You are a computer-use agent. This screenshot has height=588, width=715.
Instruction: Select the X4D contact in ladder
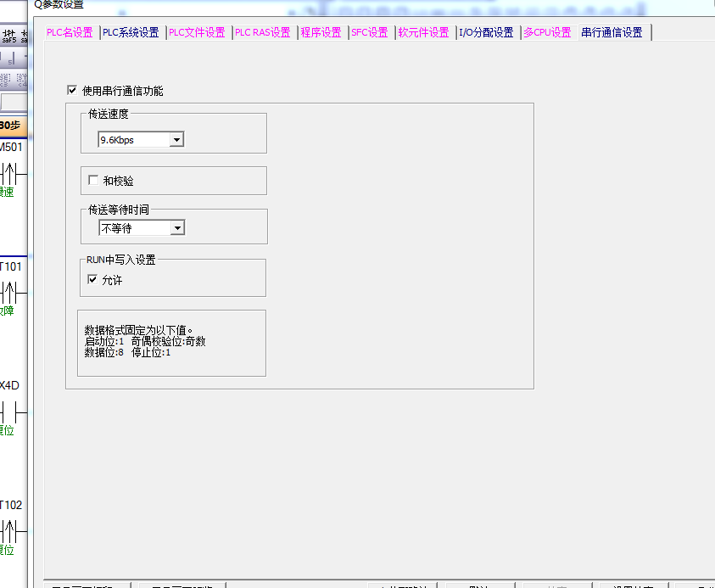coord(10,412)
